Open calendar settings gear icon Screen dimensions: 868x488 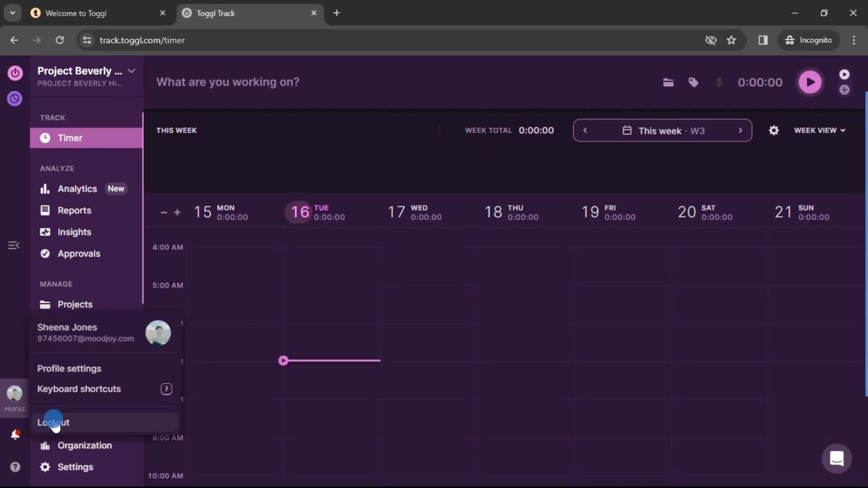[x=774, y=130]
